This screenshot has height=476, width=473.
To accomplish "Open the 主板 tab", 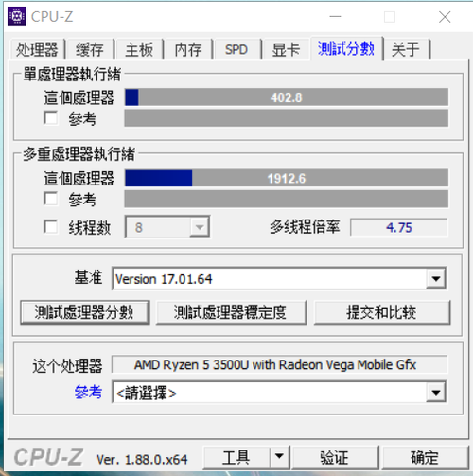I will tap(139, 49).
